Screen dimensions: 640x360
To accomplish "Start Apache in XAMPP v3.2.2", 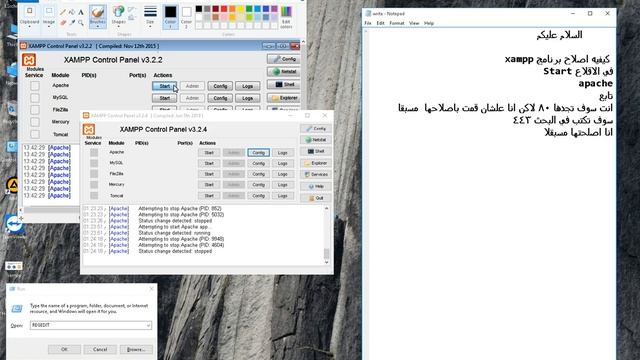I will click(x=164, y=86).
